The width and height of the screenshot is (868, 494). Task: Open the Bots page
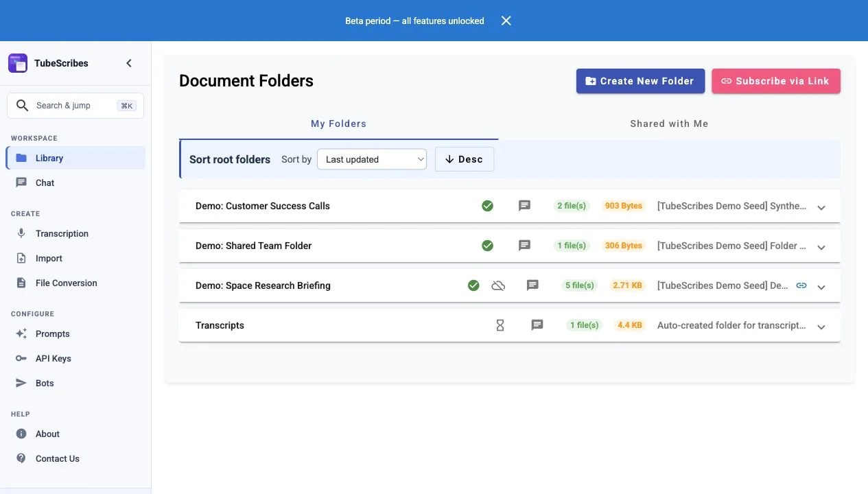tap(75, 383)
